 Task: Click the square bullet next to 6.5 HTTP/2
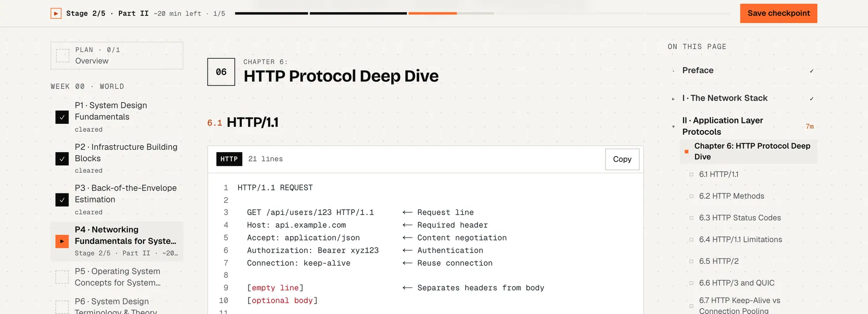[x=691, y=261]
